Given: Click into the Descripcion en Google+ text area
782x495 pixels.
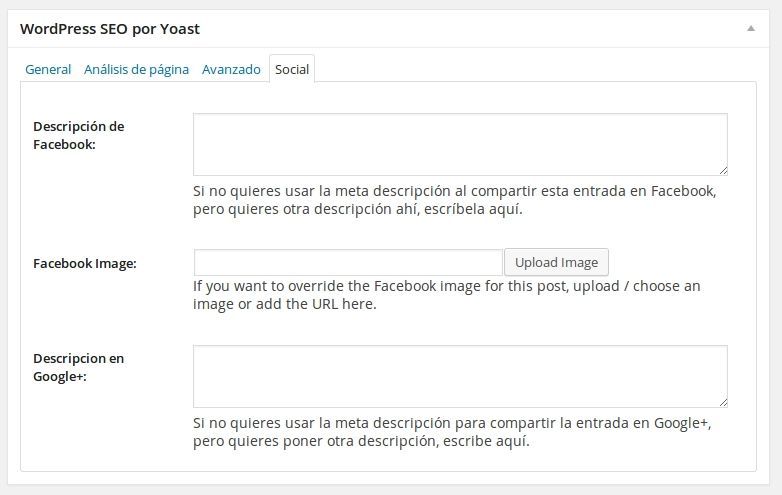Looking at the screenshot, I should 460,376.
